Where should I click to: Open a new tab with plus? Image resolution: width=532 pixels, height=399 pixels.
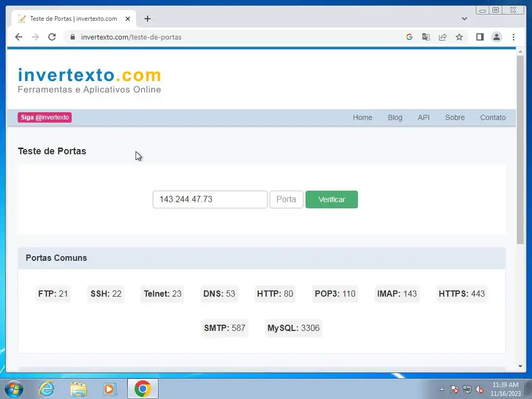[147, 19]
